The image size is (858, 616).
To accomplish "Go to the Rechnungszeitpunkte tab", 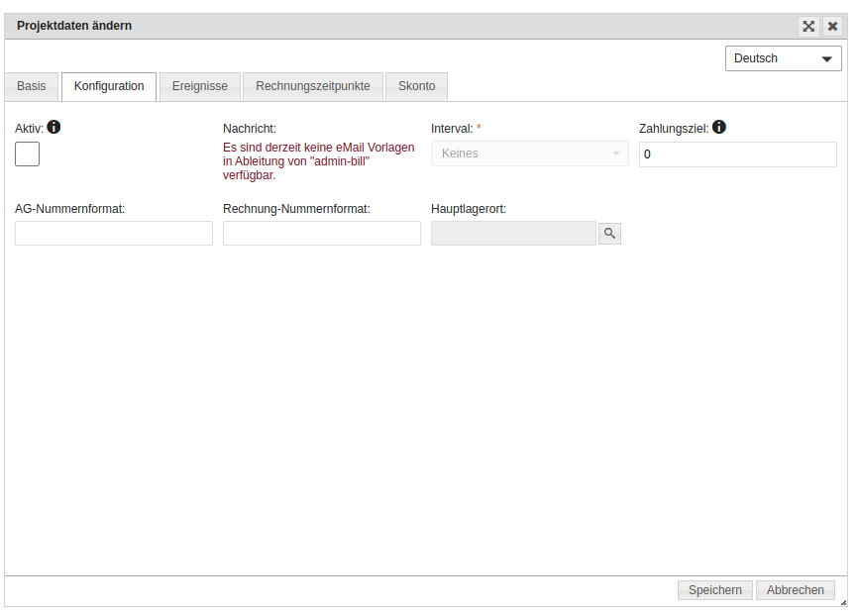I will point(312,86).
